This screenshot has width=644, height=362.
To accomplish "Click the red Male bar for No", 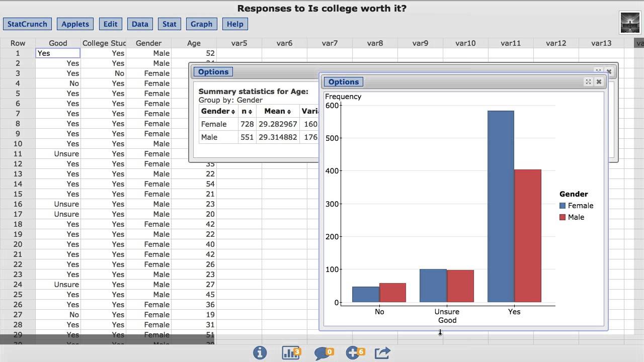I will (x=393, y=293).
